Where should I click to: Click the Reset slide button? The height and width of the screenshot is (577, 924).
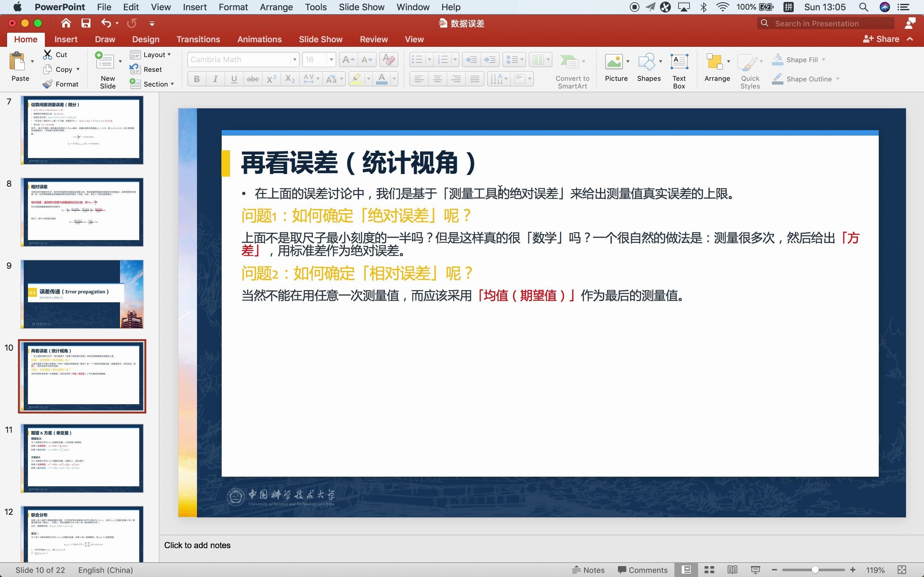146,70
